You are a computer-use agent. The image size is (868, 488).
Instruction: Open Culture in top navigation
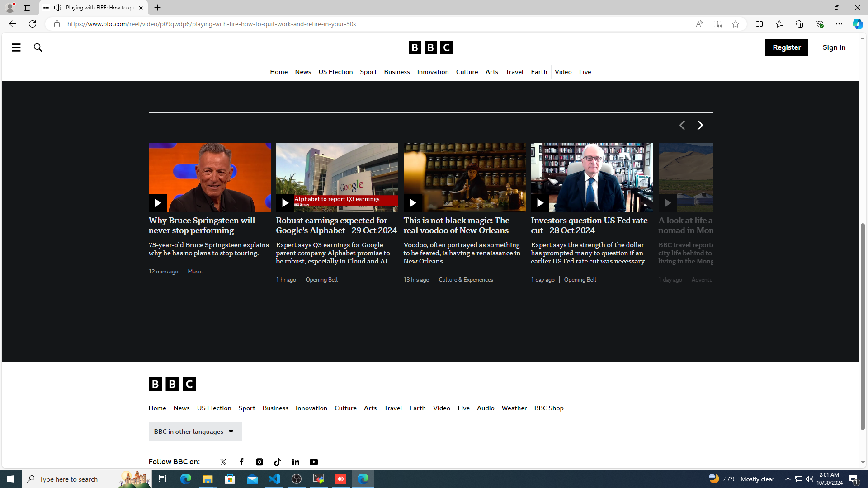(x=467, y=72)
